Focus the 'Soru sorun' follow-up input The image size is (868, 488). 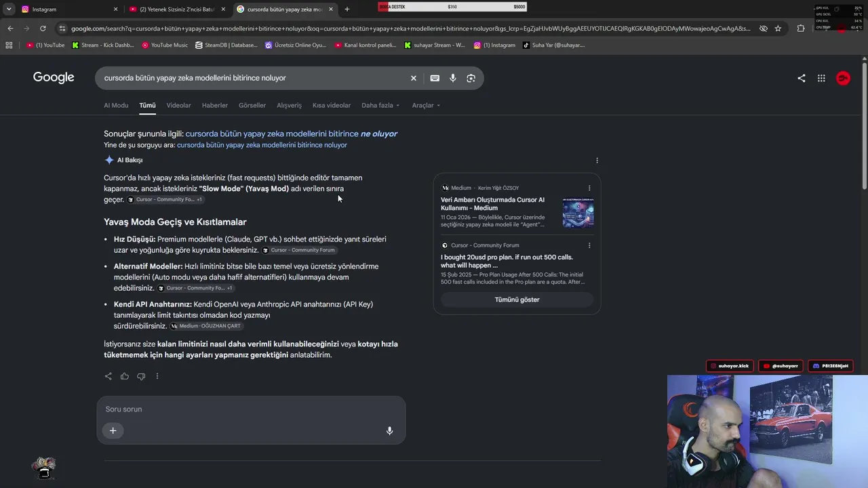[x=251, y=409]
